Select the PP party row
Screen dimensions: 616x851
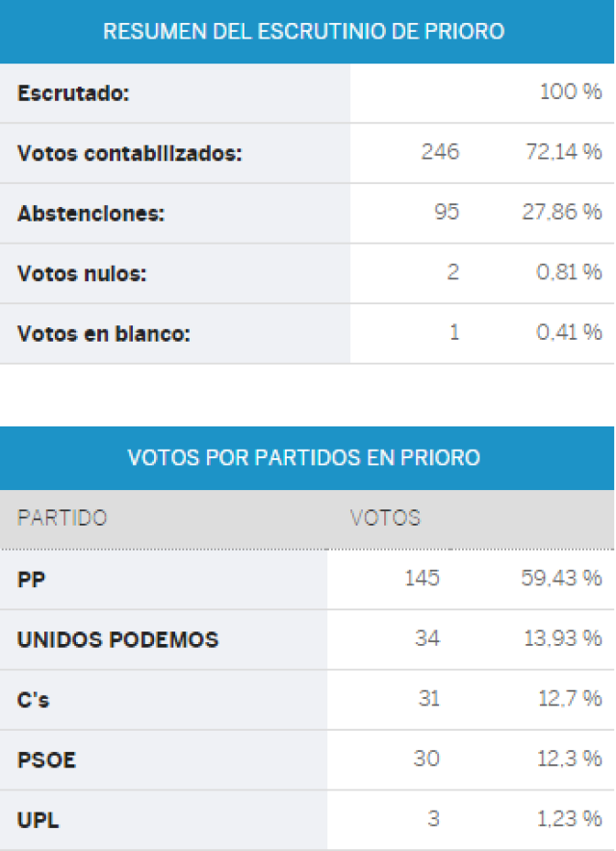pos(307,580)
